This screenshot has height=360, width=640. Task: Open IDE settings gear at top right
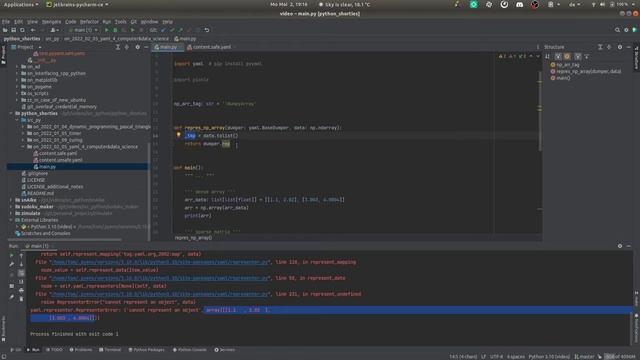tap(626, 30)
